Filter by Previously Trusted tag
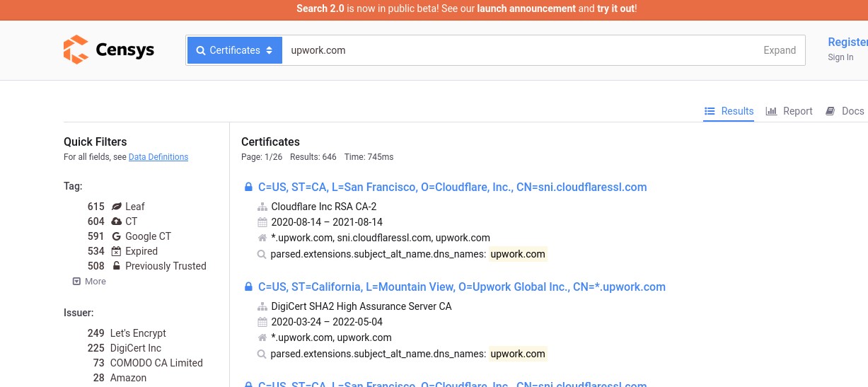 [x=166, y=266]
